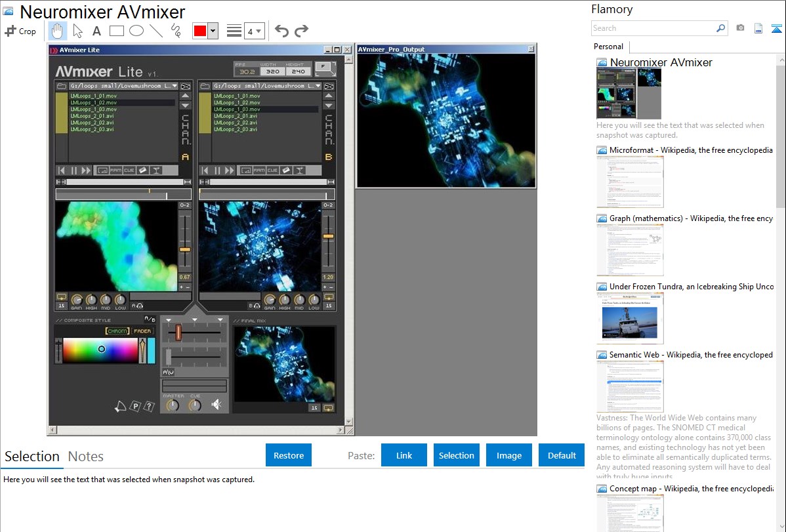Click channel A playlist up arrow
786x532 pixels.
pyautogui.click(x=186, y=95)
